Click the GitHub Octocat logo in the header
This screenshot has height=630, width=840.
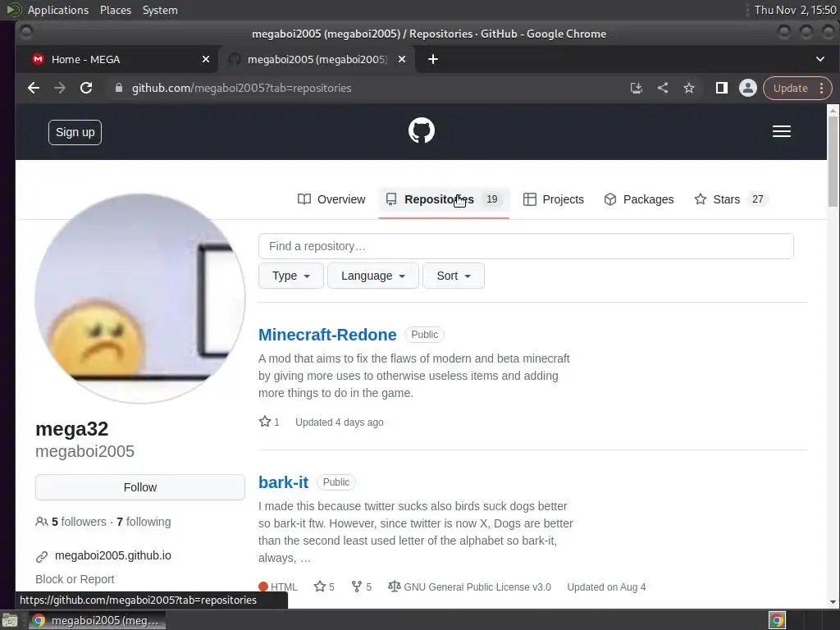pos(421,130)
